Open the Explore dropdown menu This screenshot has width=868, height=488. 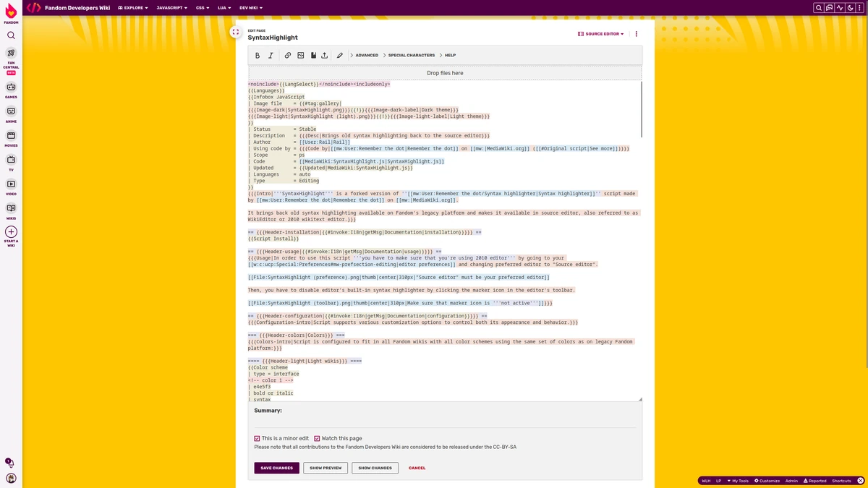tap(132, 7)
